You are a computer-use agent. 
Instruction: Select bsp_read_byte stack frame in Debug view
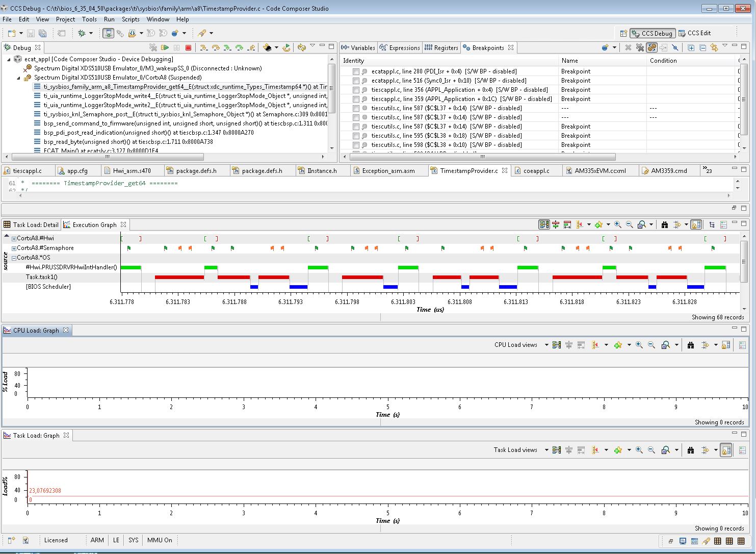click(127, 142)
